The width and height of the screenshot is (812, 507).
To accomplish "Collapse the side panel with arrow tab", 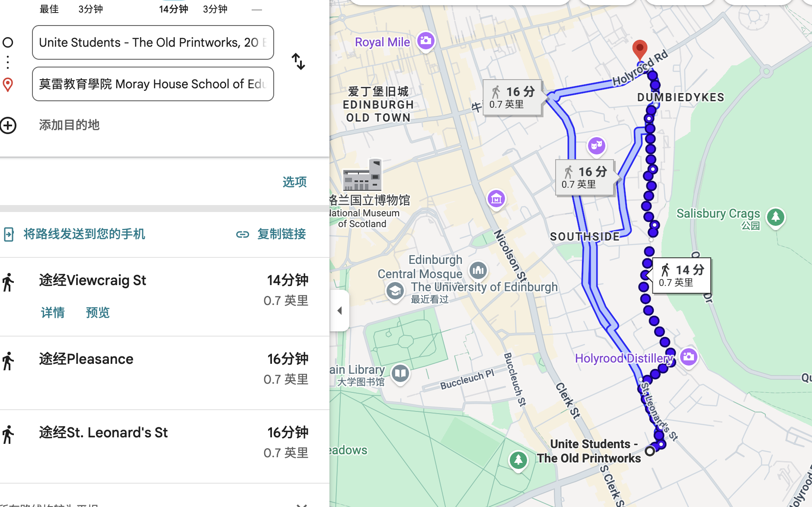I will (x=340, y=311).
